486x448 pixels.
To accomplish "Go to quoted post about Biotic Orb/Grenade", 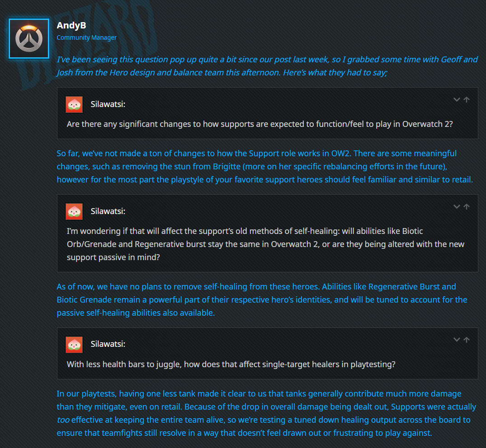I will [x=467, y=206].
